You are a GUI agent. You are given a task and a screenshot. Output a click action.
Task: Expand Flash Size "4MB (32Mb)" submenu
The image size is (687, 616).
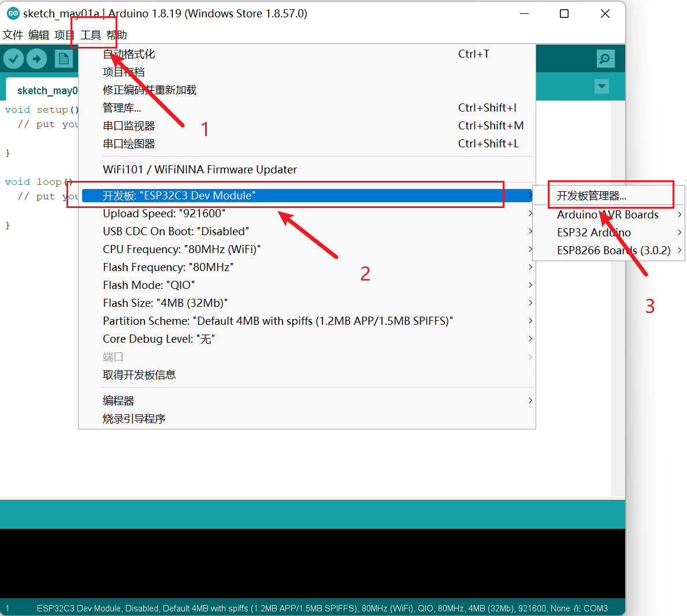pyautogui.click(x=307, y=303)
